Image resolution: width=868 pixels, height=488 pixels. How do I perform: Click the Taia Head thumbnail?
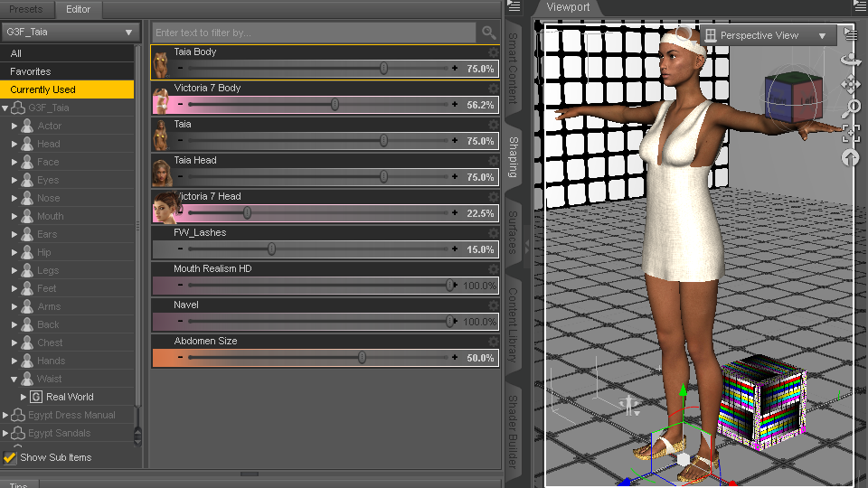[162, 172]
